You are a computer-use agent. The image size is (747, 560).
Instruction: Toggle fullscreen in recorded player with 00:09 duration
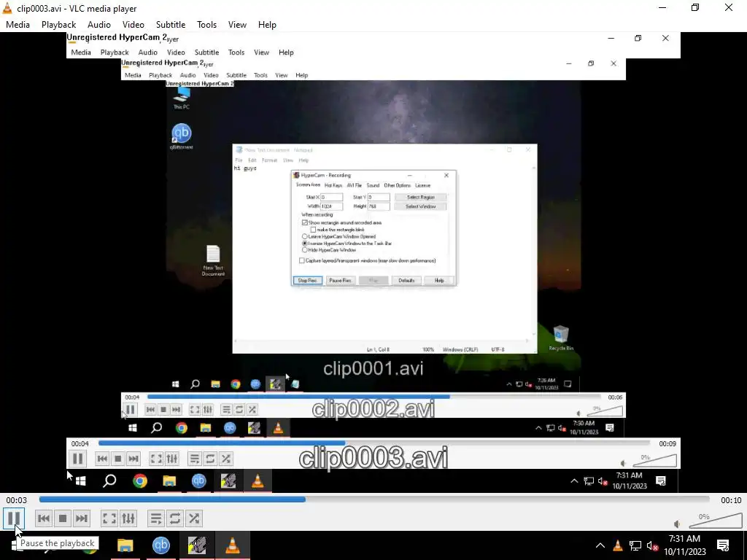156,459
